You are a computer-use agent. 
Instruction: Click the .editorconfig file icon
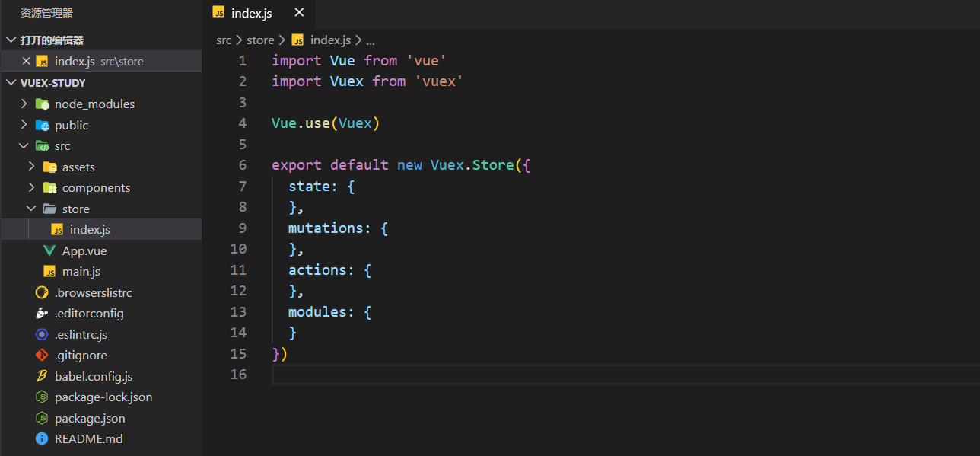pyautogui.click(x=42, y=314)
